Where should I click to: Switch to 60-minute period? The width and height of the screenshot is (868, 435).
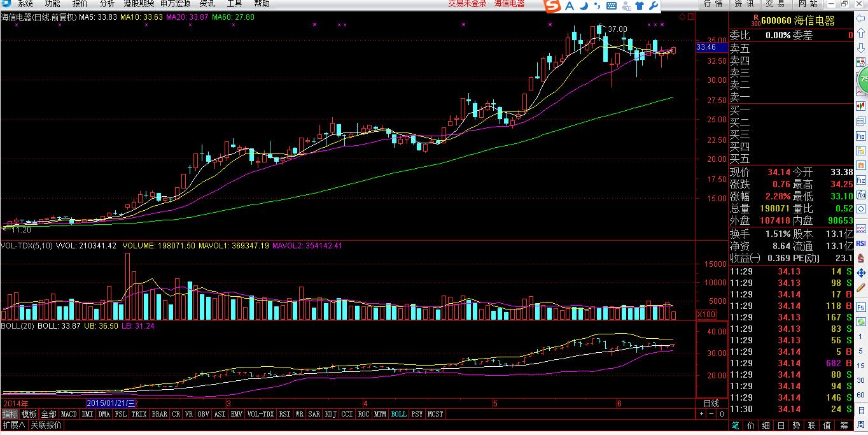pos(860,394)
